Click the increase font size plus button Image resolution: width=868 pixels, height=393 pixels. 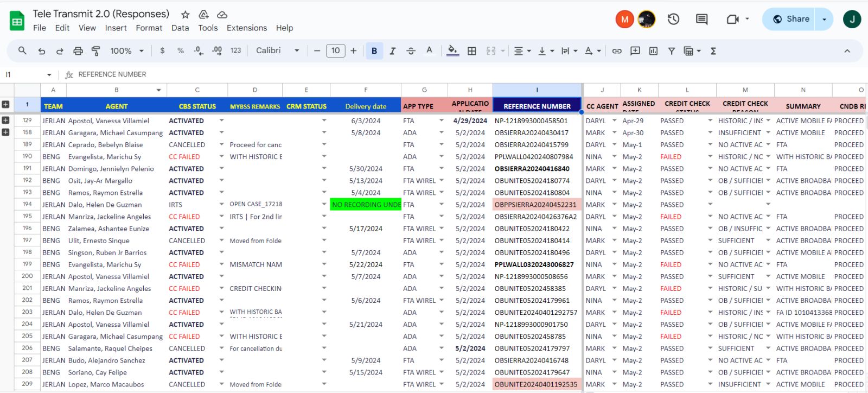pyautogui.click(x=353, y=51)
